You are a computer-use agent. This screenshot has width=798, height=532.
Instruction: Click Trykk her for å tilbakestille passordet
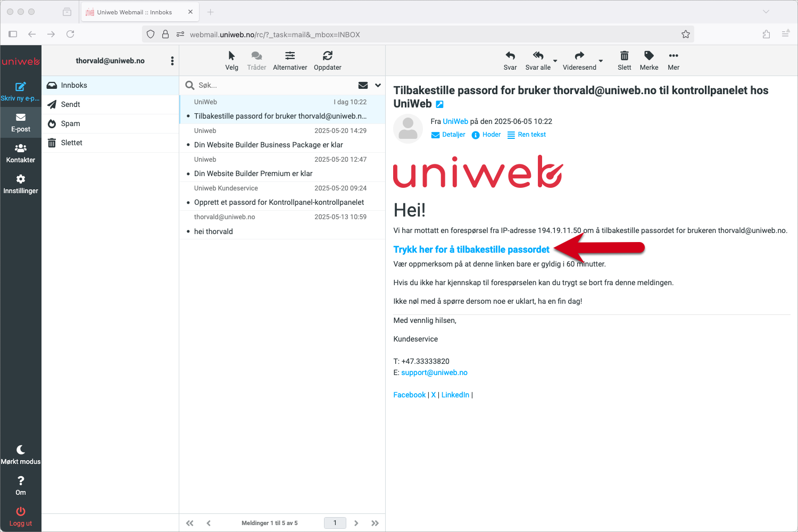point(471,250)
